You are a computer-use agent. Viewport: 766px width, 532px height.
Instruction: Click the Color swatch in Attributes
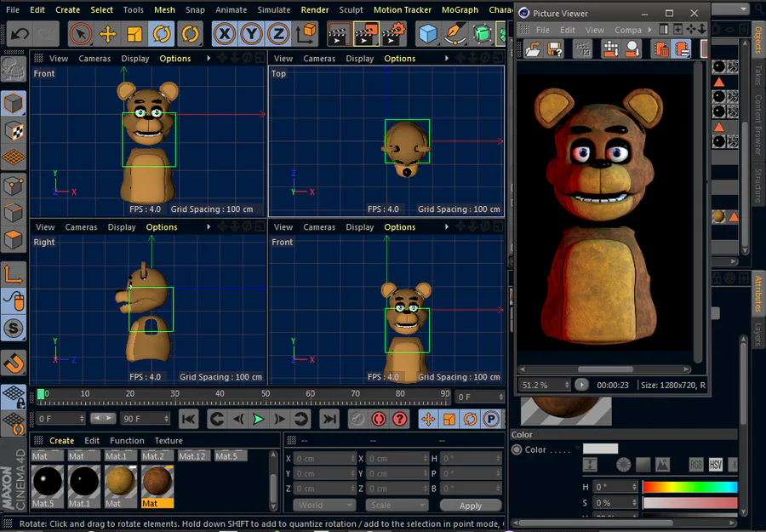(600, 449)
